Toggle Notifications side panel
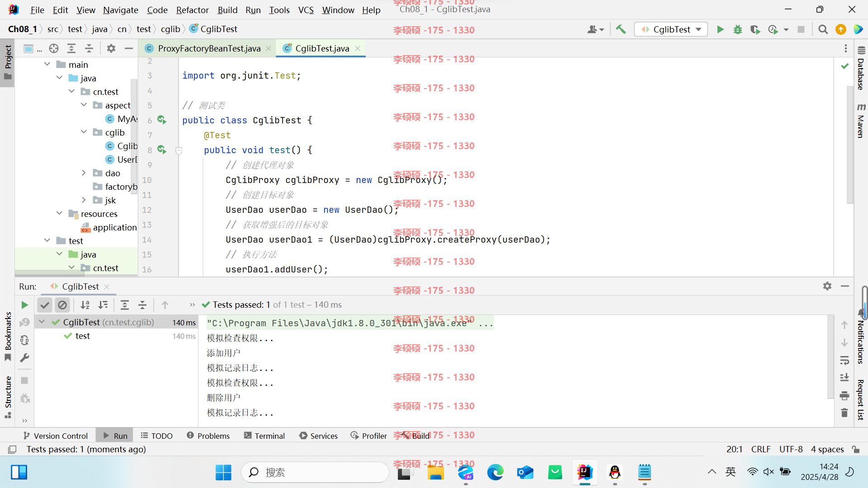This screenshot has height=488, width=868. [x=861, y=337]
